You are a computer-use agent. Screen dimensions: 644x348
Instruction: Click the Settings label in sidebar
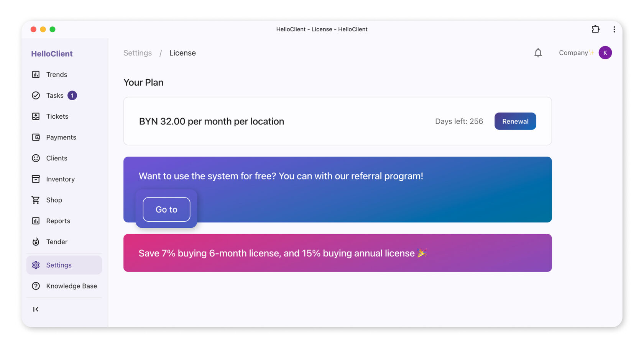pos(59,265)
